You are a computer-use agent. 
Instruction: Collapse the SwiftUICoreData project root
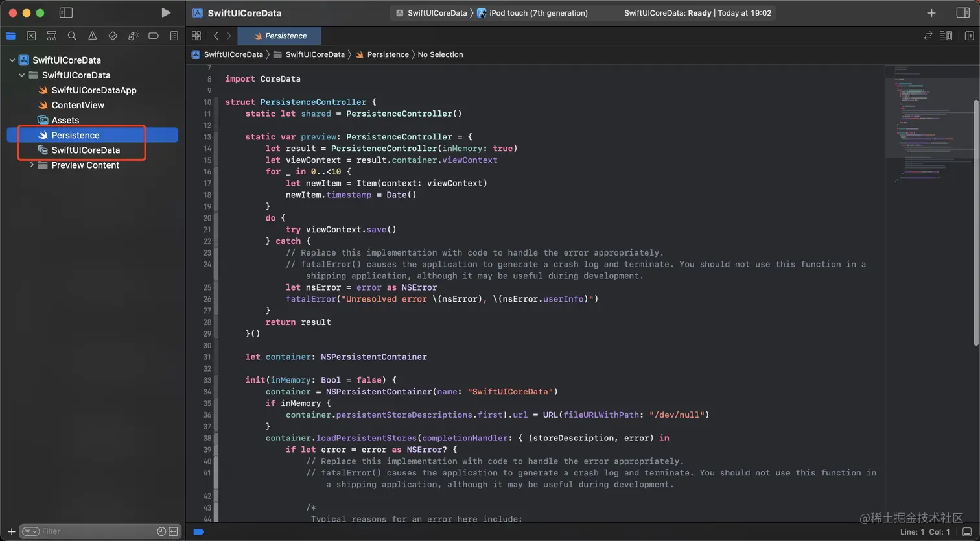coord(12,60)
